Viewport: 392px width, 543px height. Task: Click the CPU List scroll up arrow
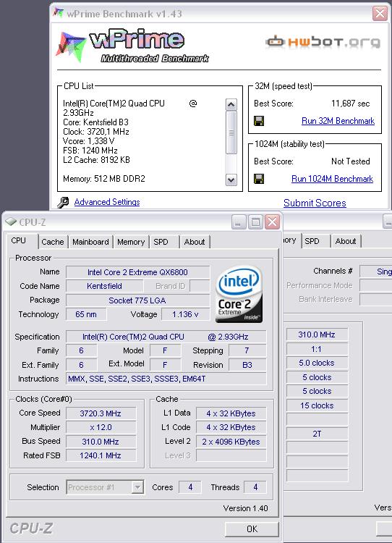tap(231, 104)
